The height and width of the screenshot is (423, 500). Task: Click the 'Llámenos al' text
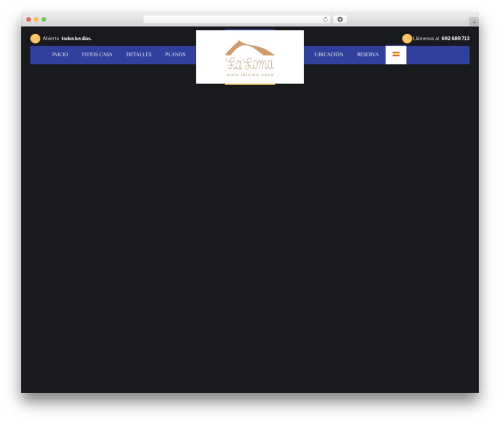pyautogui.click(x=426, y=38)
